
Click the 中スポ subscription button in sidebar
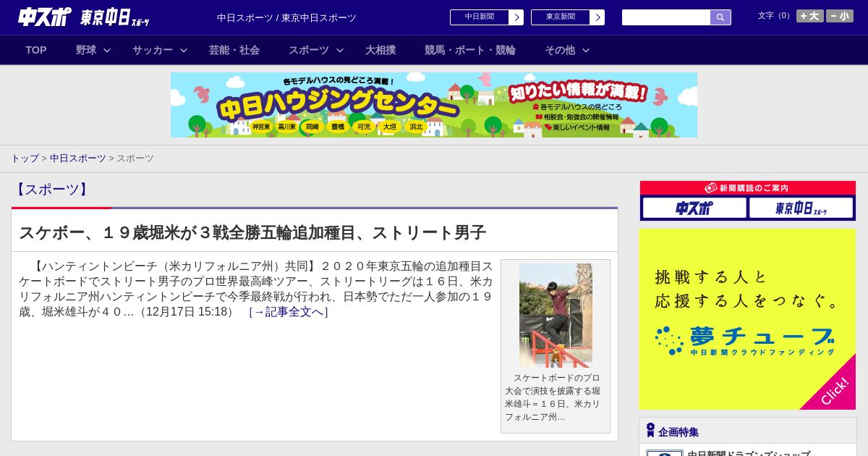click(x=694, y=208)
